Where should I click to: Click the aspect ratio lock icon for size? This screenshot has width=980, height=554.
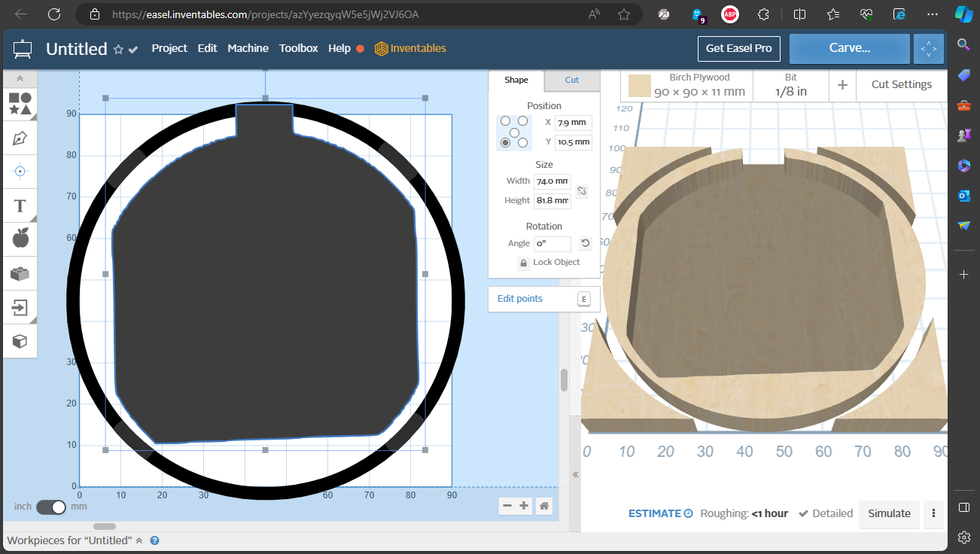tap(582, 191)
